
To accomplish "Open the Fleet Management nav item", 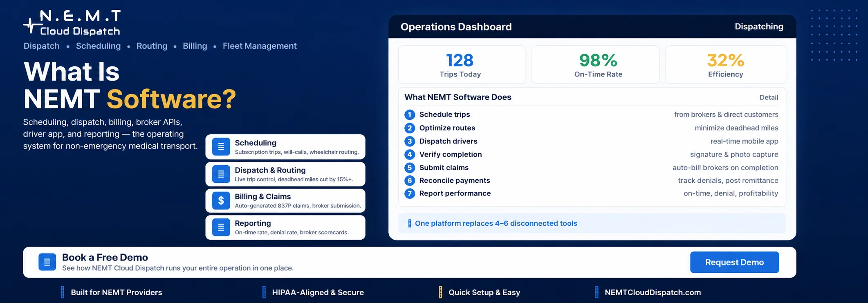I will pyautogui.click(x=260, y=46).
